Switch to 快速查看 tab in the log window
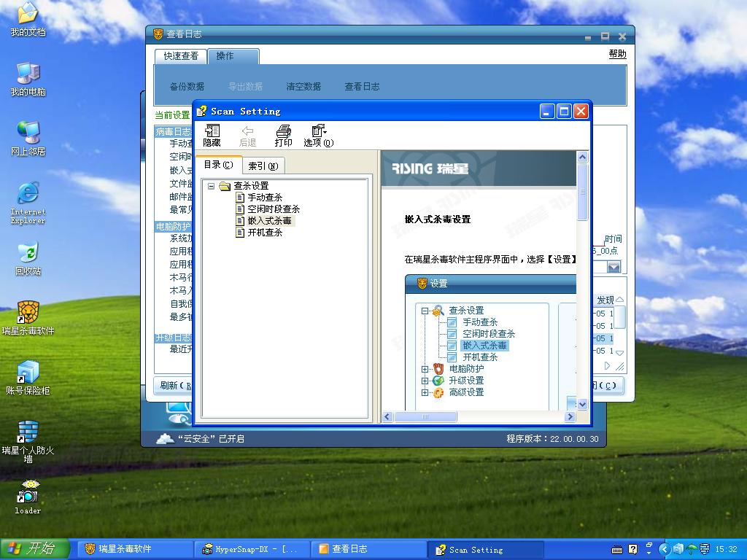The image size is (747, 560). [181, 56]
